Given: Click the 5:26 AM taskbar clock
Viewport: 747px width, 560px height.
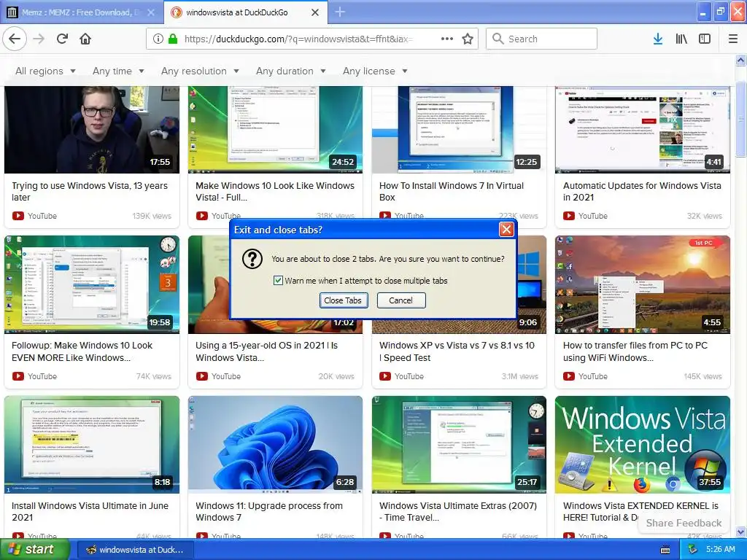Looking at the screenshot, I should coord(720,550).
